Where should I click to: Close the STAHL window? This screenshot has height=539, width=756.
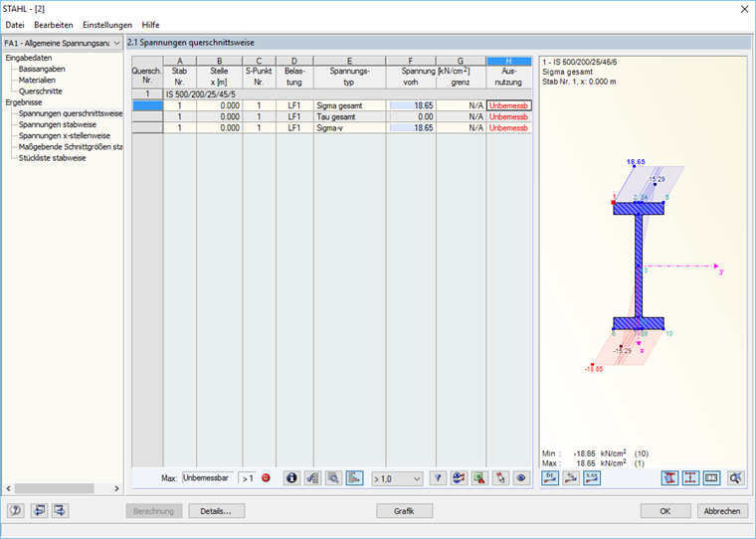pos(744,9)
